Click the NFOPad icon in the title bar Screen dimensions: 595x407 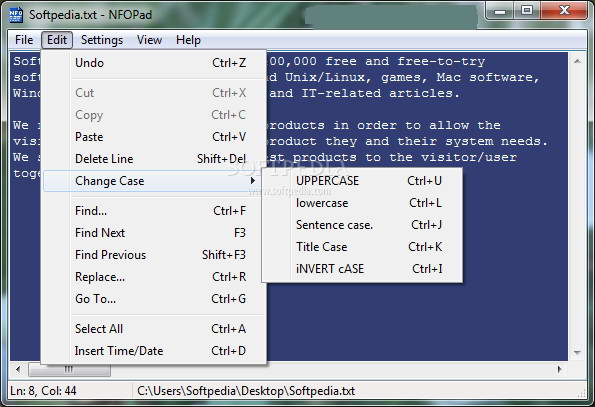16,14
